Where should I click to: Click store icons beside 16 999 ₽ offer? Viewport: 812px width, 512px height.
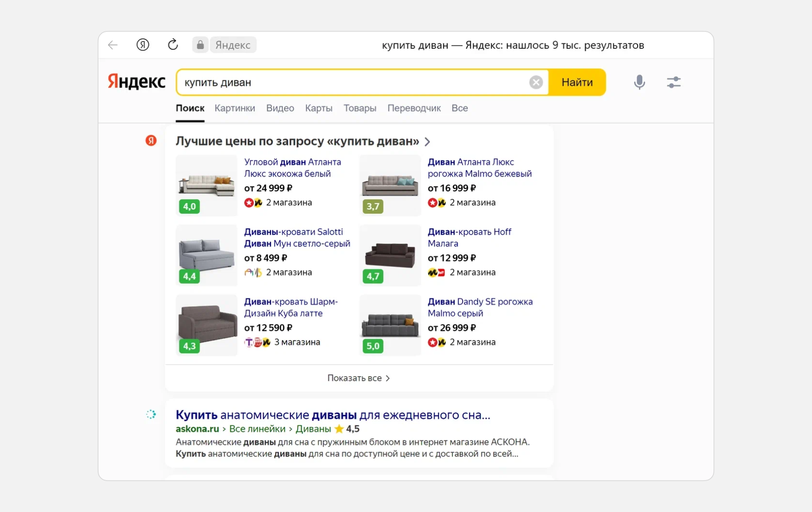point(437,203)
